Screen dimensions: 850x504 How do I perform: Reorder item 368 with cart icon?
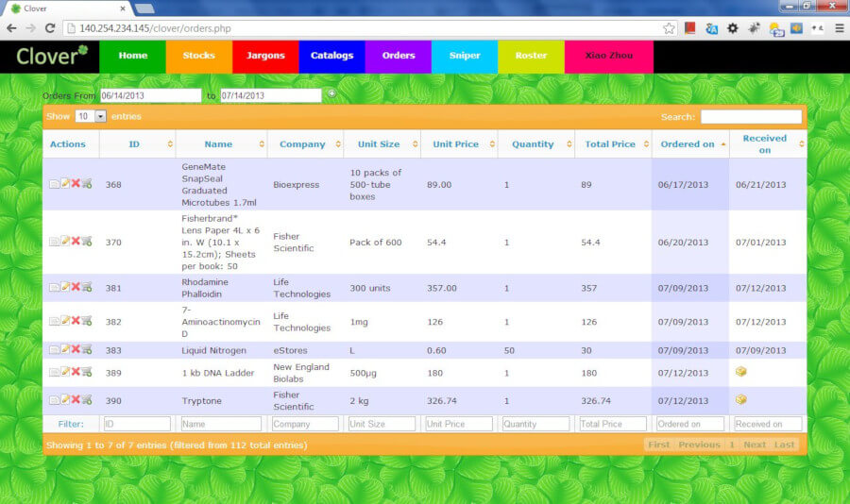pos(87,184)
